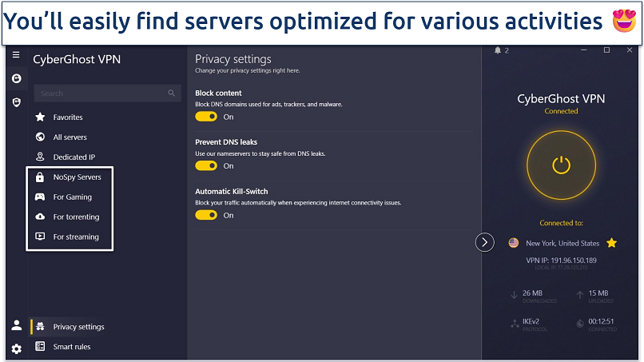Open the settings gear icon
Viewport: 644px width, 362px height.
pyautogui.click(x=17, y=349)
